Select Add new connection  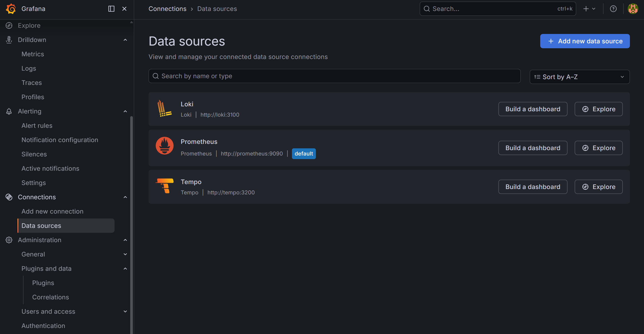point(53,211)
